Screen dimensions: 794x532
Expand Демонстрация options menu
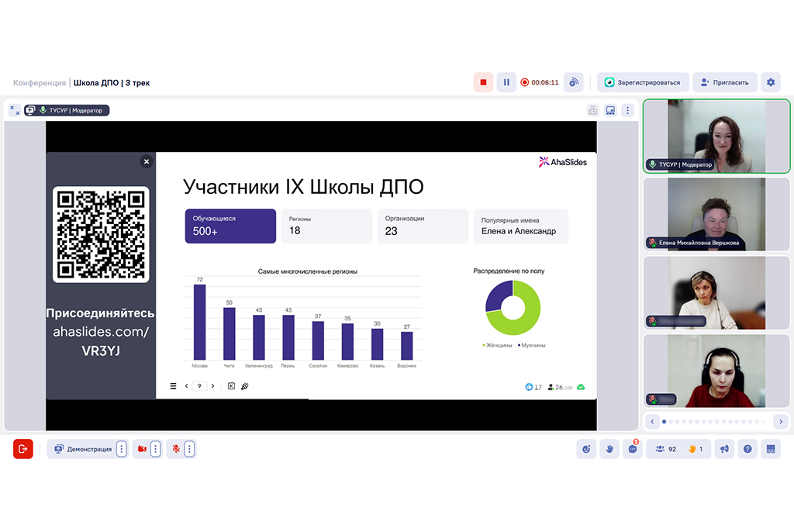pyautogui.click(x=121, y=449)
